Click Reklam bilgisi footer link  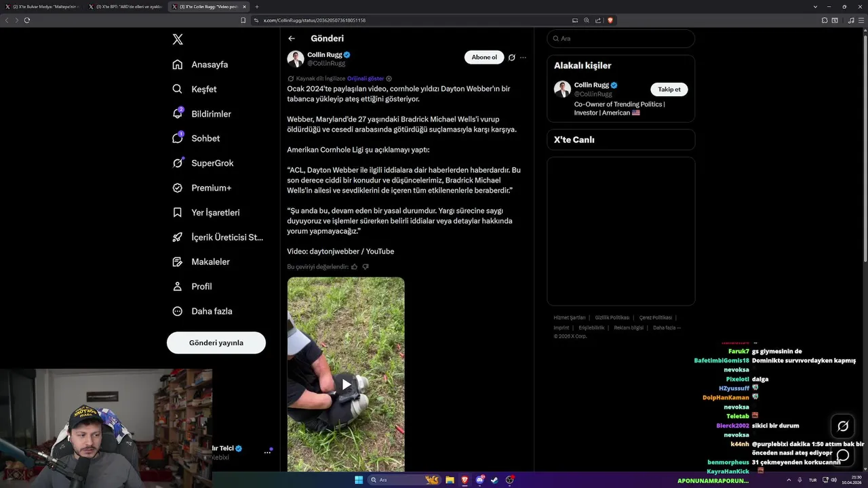tap(629, 328)
